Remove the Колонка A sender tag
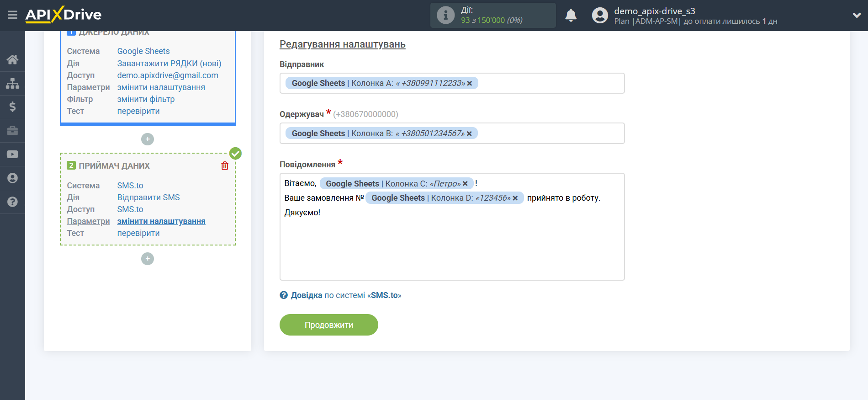The width and height of the screenshot is (868, 400). [469, 83]
